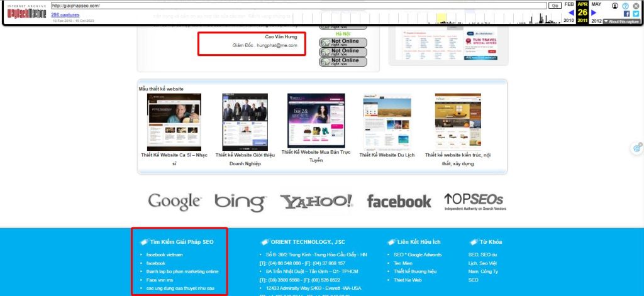Click phone line (08) 3500 5568
The image size is (644, 296).
click(300, 280)
